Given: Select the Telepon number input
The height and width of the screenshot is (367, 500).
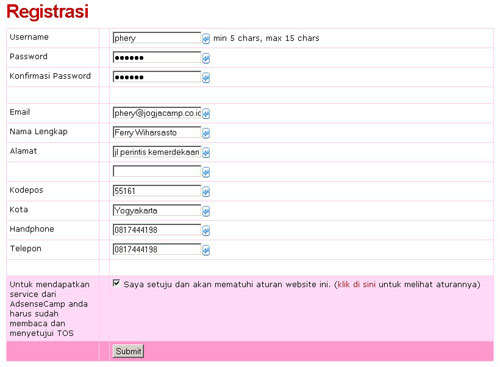Looking at the screenshot, I should point(157,249).
